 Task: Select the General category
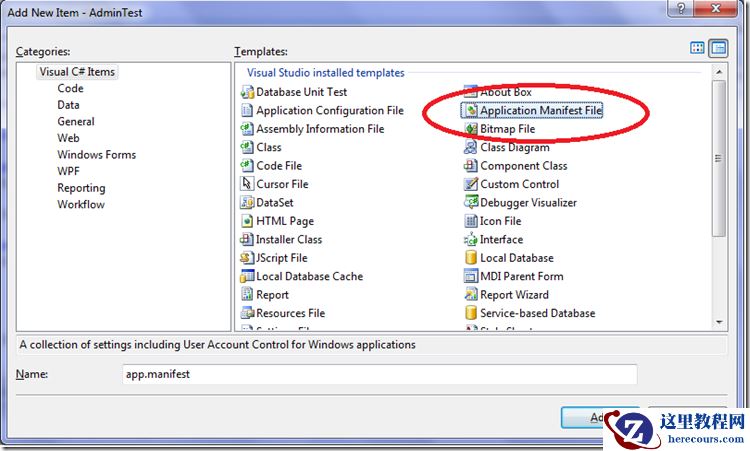[76, 121]
